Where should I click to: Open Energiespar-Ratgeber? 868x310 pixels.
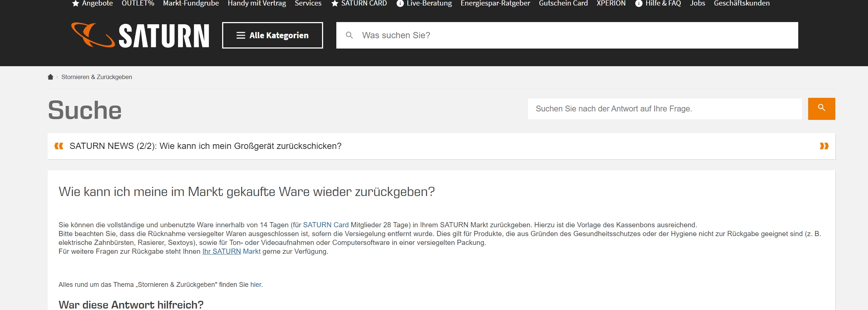(x=495, y=3)
